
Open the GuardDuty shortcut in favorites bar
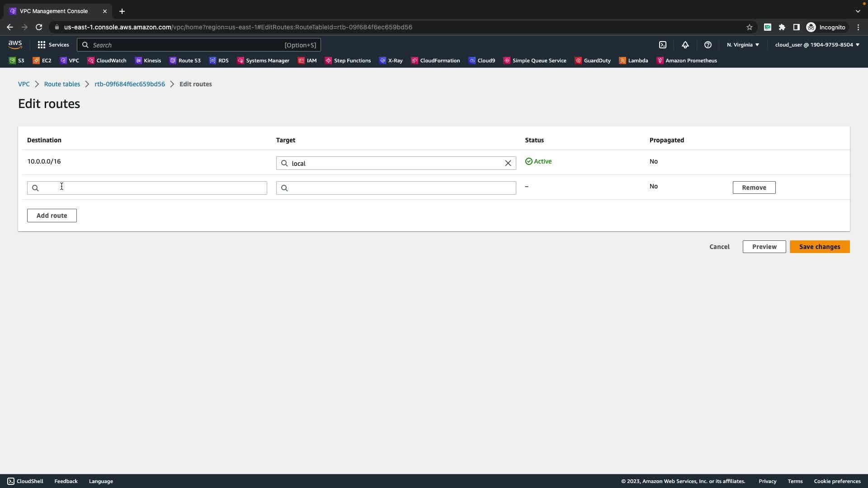(593, 61)
